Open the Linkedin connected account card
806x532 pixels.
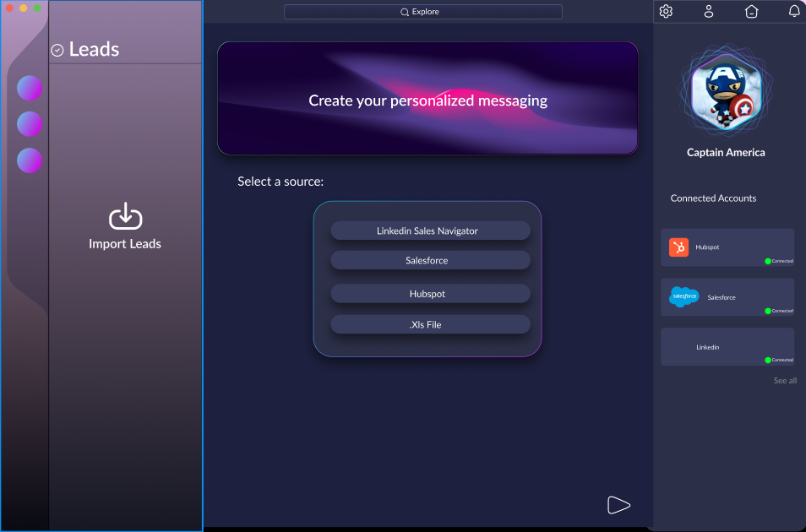(x=727, y=347)
